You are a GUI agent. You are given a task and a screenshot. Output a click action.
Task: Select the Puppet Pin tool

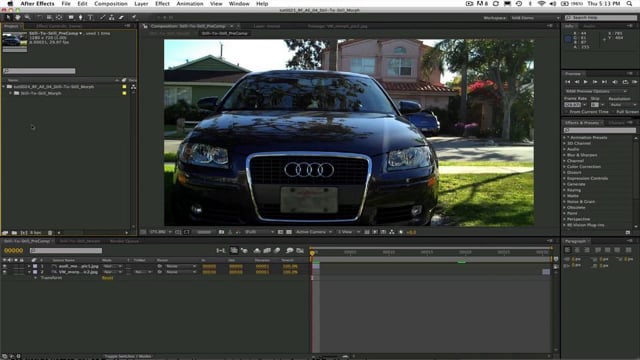click(134, 18)
